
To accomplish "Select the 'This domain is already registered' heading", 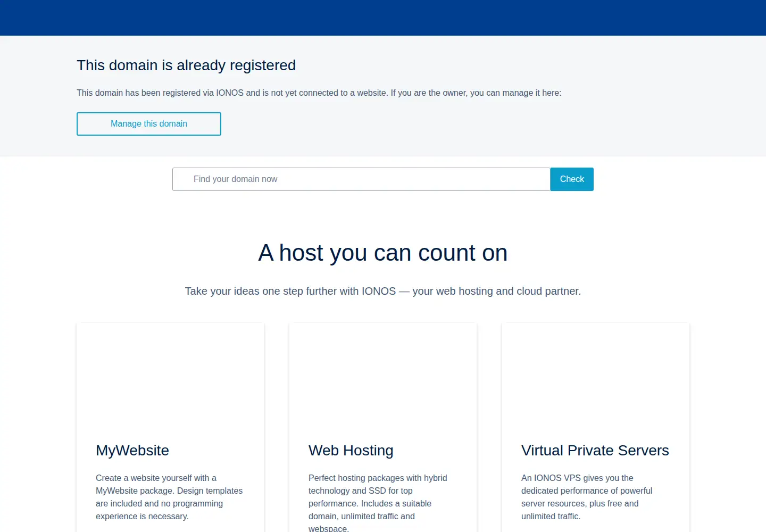I will pos(186,65).
